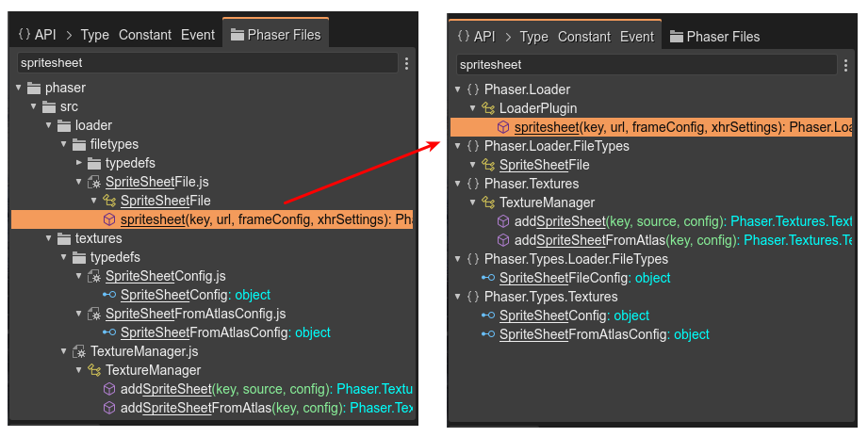Open right panel three-dot options menu
This screenshot has width=868, height=437.
pyautogui.click(x=846, y=65)
